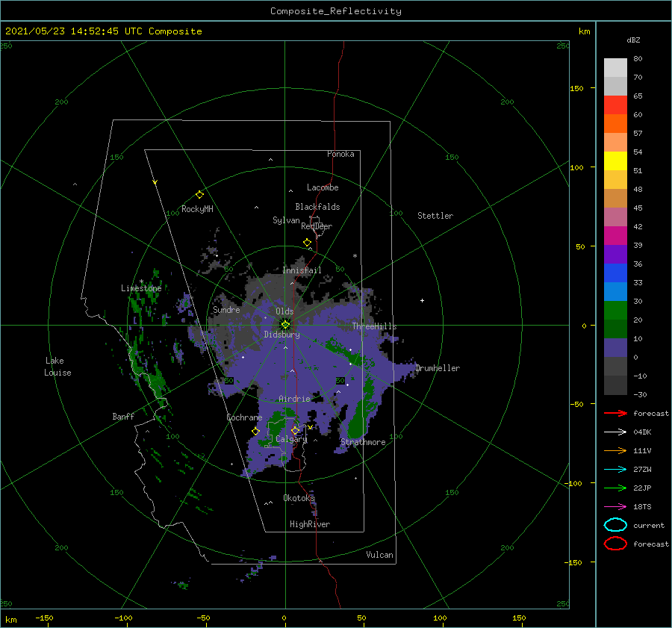This screenshot has height=628, width=672.
Task: Click the Composite_Reflectivity title
Action: [336, 11]
